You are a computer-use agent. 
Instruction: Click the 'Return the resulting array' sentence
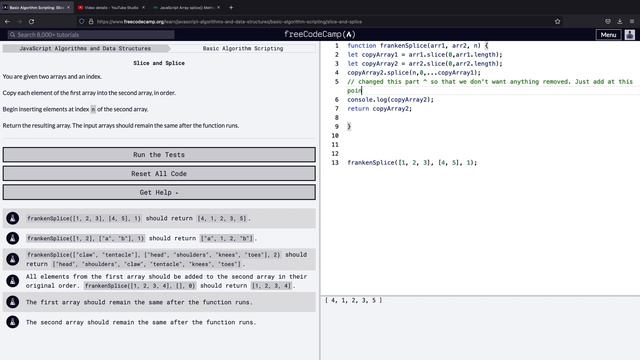121,125
